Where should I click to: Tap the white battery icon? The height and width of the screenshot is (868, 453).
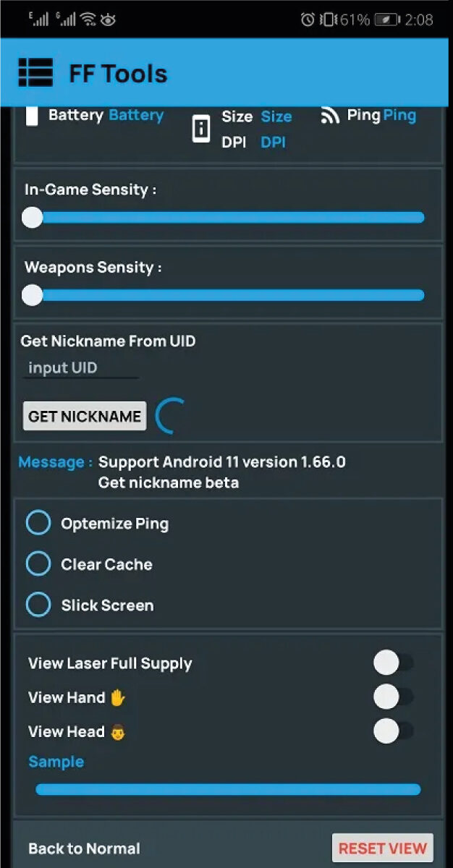[32, 115]
